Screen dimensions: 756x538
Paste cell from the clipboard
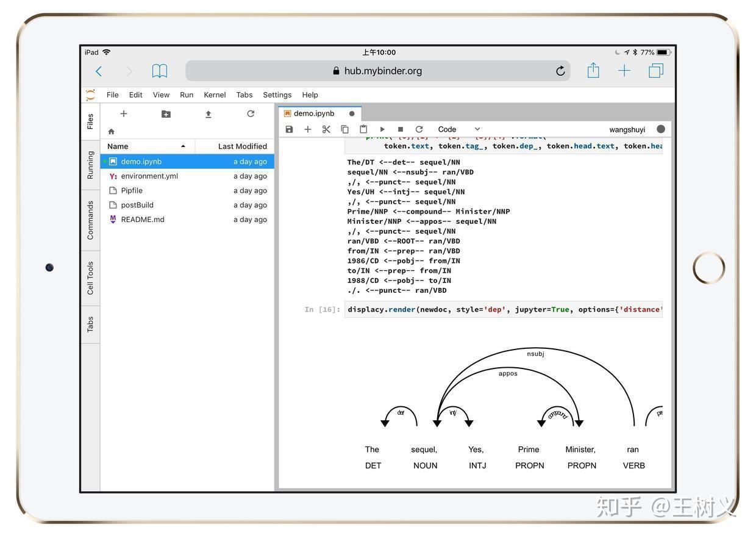363,129
